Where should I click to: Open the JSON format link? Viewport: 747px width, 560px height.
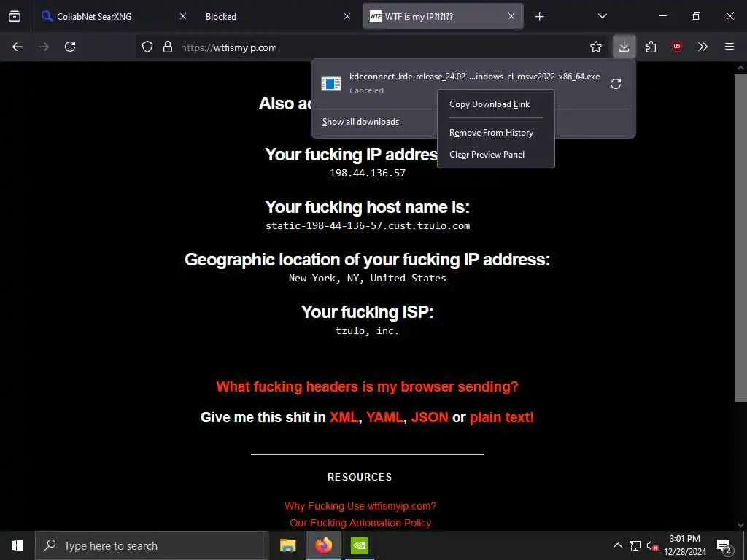pos(430,417)
